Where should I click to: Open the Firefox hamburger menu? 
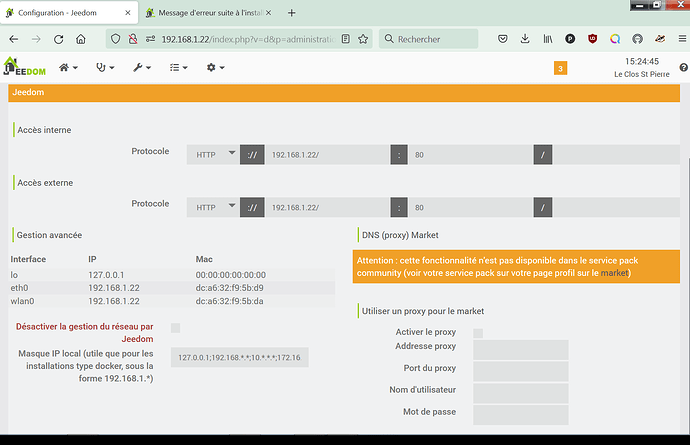pyautogui.click(x=682, y=39)
